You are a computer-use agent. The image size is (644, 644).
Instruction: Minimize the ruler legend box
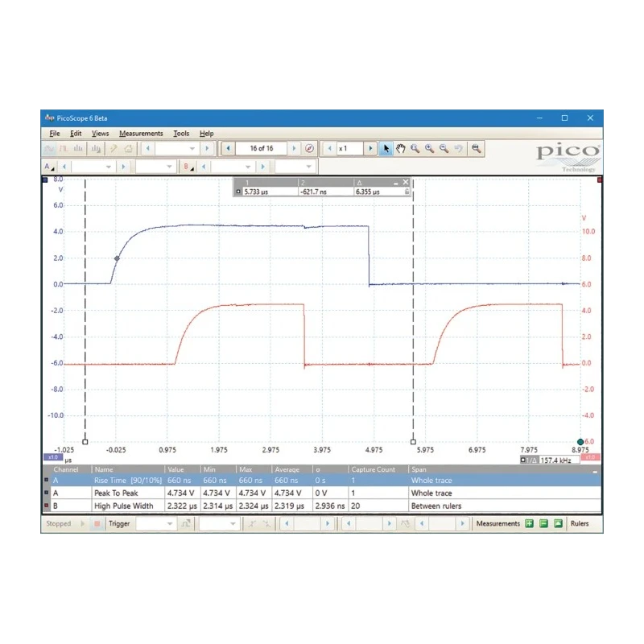click(x=396, y=184)
